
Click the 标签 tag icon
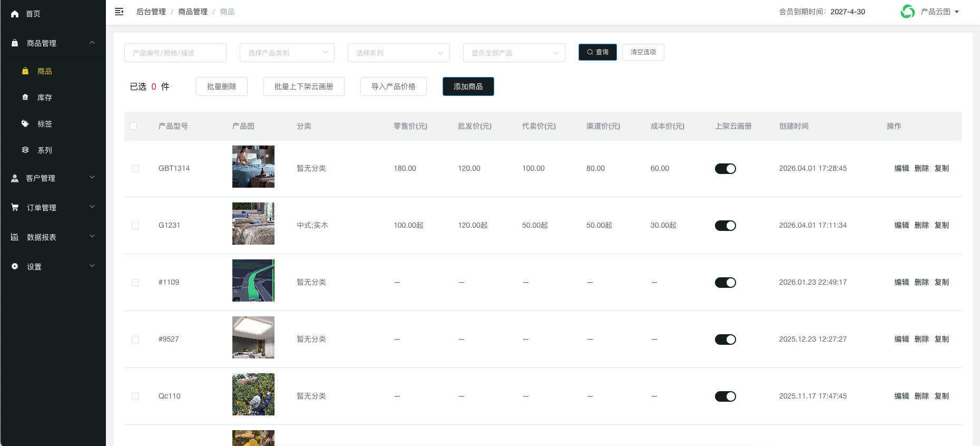click(x=25, y=124)
